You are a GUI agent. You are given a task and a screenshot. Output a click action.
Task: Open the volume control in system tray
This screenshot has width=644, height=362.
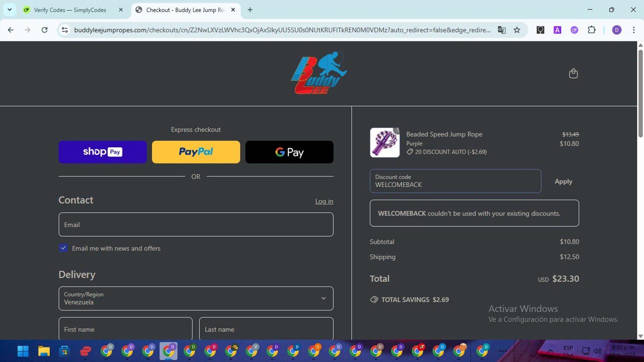click(x=597, y=351)
